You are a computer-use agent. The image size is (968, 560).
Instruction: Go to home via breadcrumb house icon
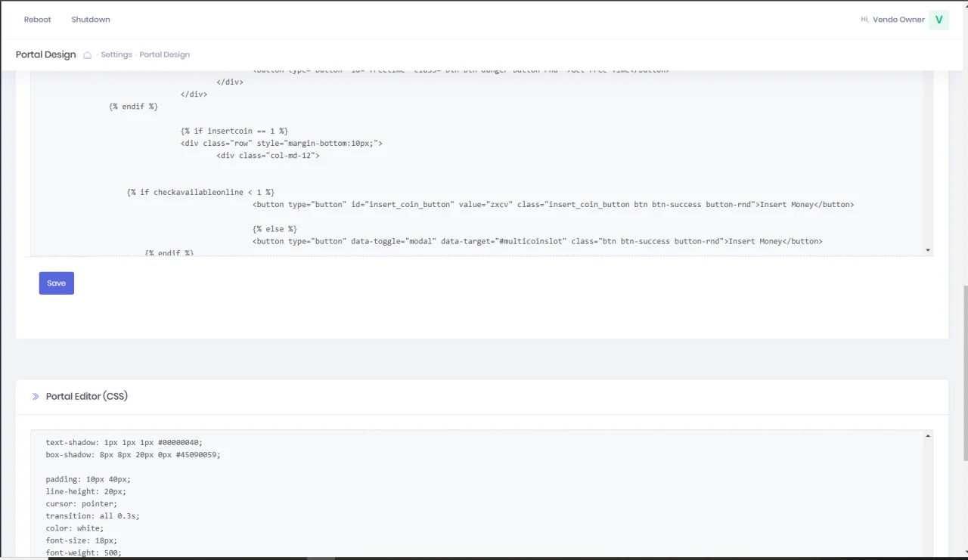88,55
